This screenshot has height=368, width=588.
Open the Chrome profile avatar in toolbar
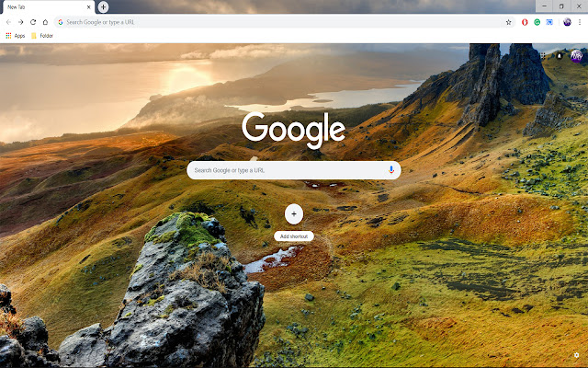pyautogui.click(x=567, y=22)
